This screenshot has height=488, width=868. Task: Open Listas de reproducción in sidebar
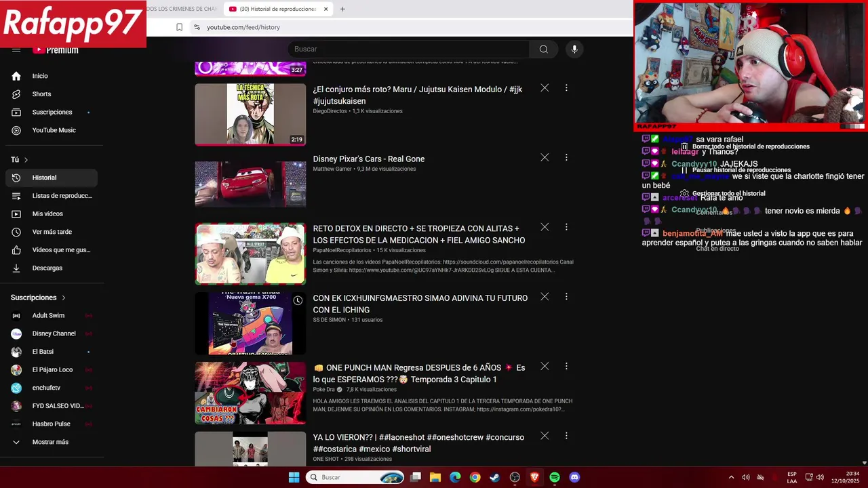tap(52, 196)
